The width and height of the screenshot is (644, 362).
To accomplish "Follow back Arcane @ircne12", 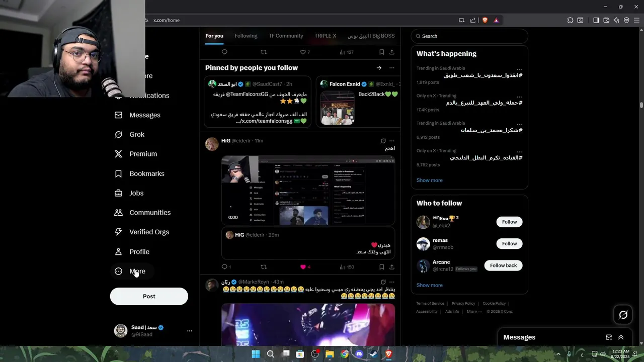I will click(503, 265).
